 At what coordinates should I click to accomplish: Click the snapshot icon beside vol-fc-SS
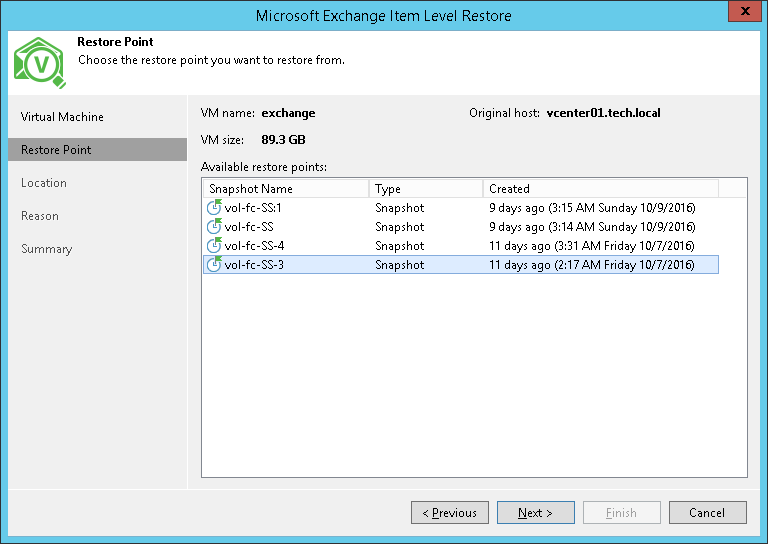(x=213, y=227)
